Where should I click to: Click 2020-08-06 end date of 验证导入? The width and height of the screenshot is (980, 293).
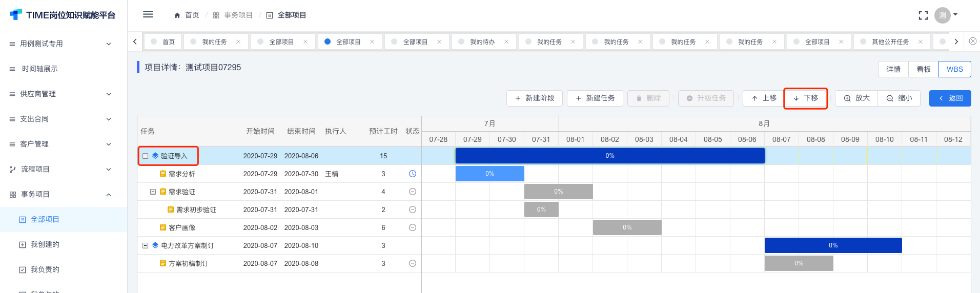coord(301,156)
